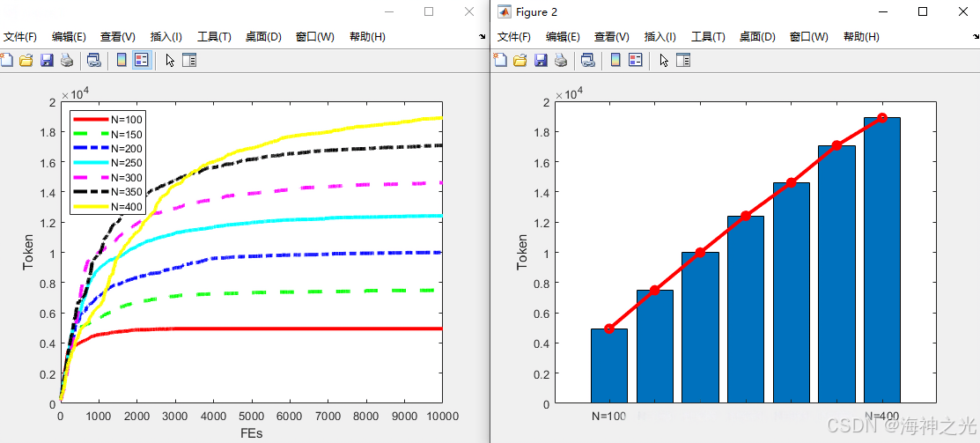This screenshot has width=980, height=443.
Task: Click Link Plot icon in left window toolbar
Action: [93, 60]
